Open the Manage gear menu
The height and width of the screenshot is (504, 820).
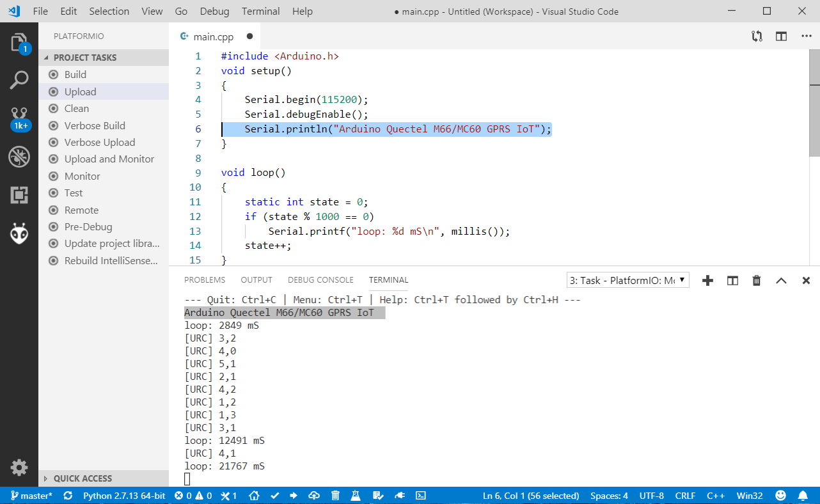click(x=19, y=468)
